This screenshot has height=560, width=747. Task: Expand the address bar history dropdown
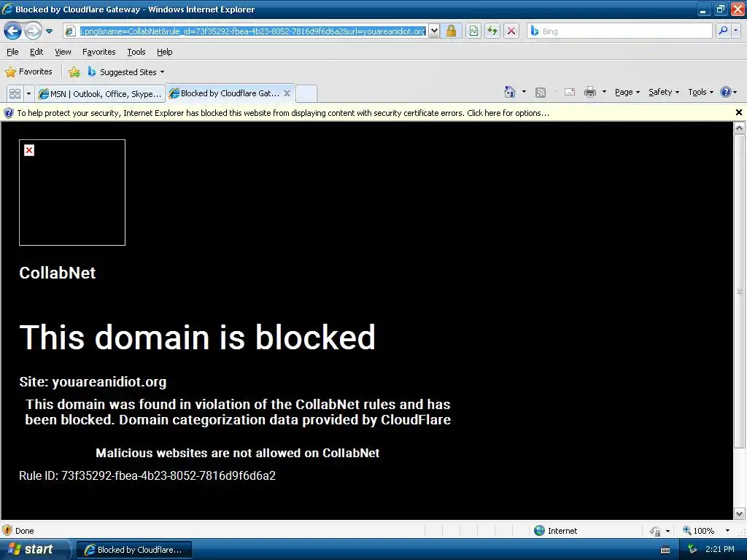434,31
